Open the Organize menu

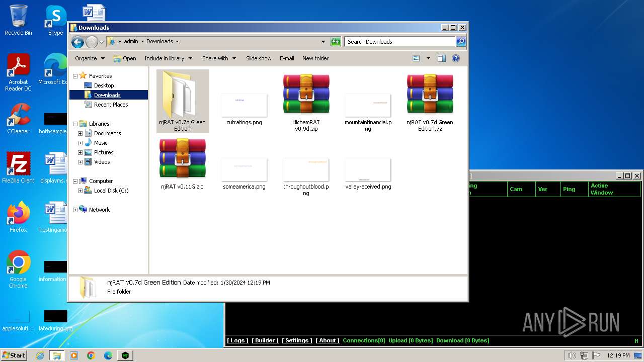90,58
